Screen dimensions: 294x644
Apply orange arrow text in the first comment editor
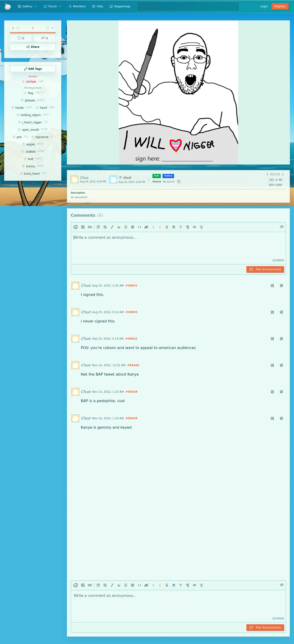coord(160,227)
